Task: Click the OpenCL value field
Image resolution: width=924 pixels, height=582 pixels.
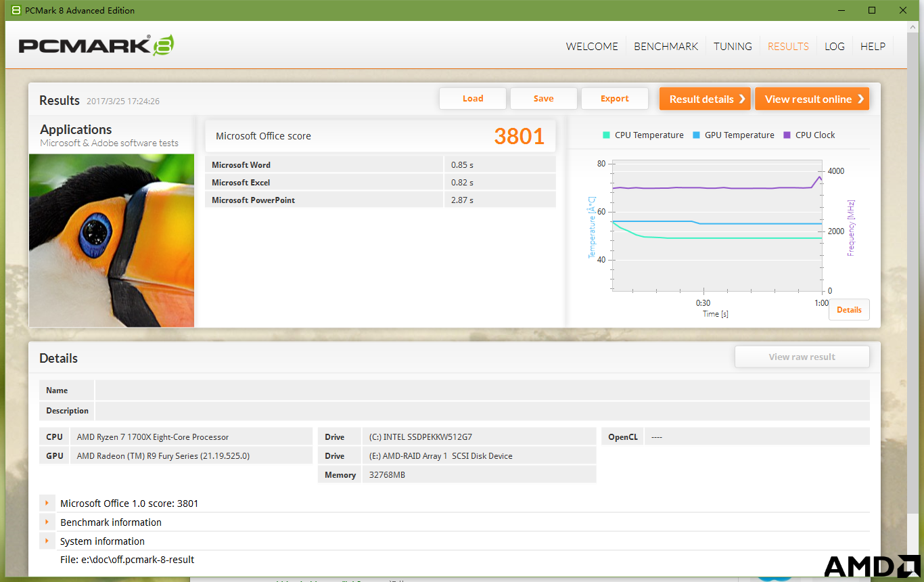Action: point(757,437)
